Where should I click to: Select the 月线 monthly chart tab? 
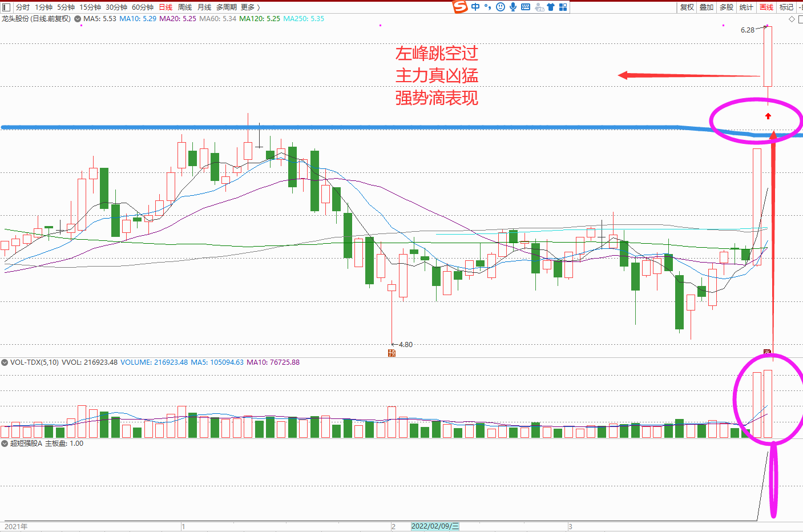point(204,7)
